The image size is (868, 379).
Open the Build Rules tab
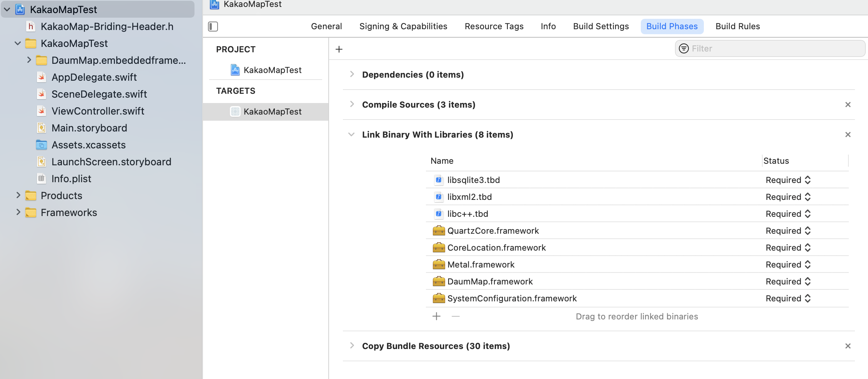click(738, 27)
